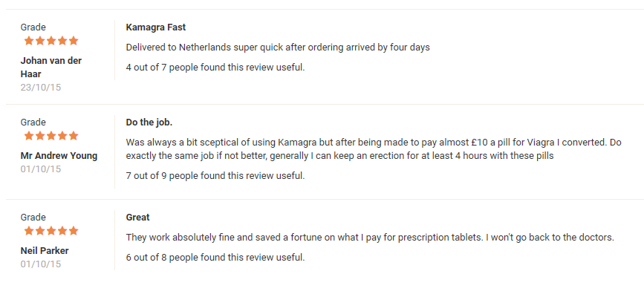
Task: Click the 'Kamagra Fast' review title
Action: point(156,27)
